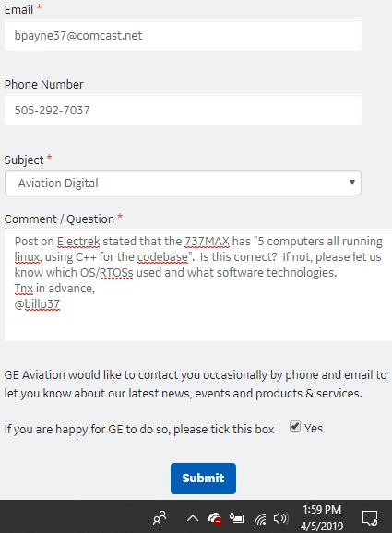This screenshot has width=392, height=533.
Task: Submit the contact form
Action: pyautogui.click(x=203, y=479)
